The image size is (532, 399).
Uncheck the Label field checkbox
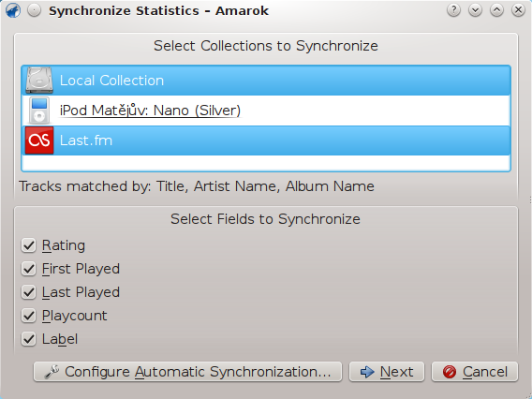pos(28,339)
